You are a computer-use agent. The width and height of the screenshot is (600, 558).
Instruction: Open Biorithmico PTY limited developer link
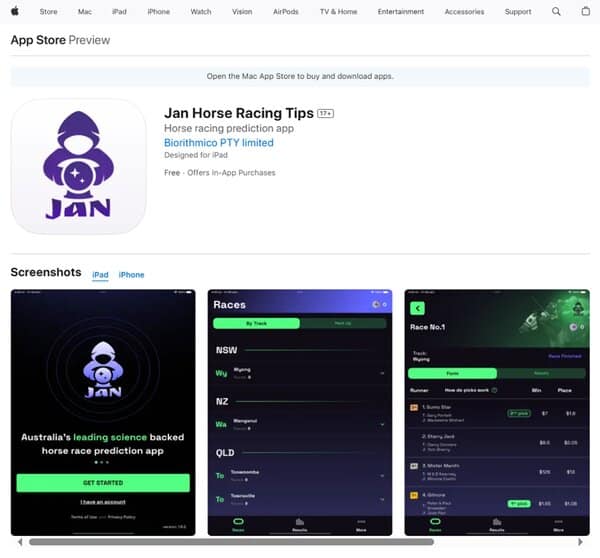(219, 143)
